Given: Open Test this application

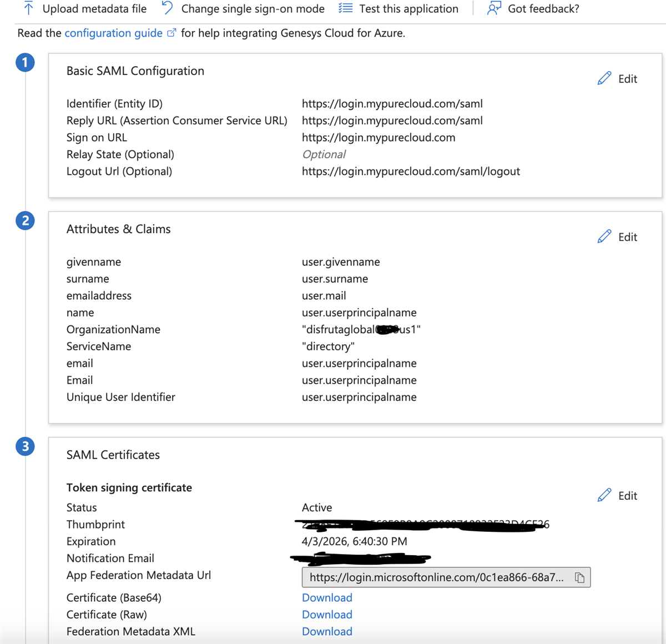Looking at the screenshot, I should 346,8.
